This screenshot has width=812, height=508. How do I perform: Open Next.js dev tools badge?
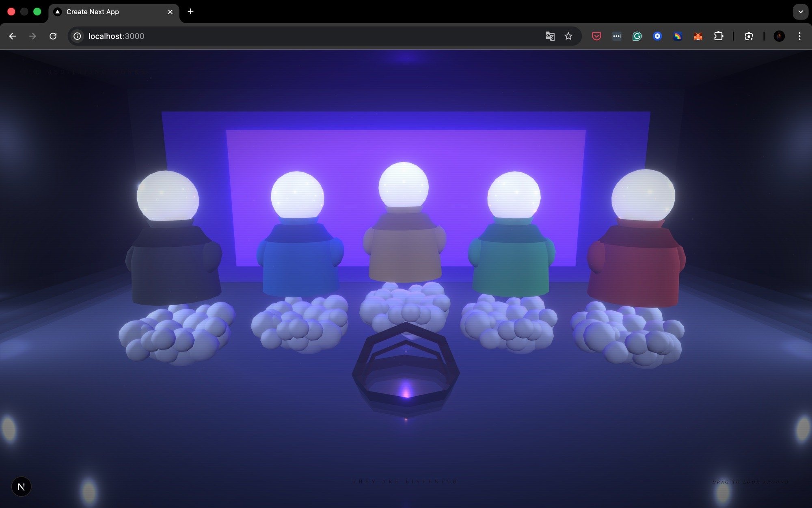point(21,486)
